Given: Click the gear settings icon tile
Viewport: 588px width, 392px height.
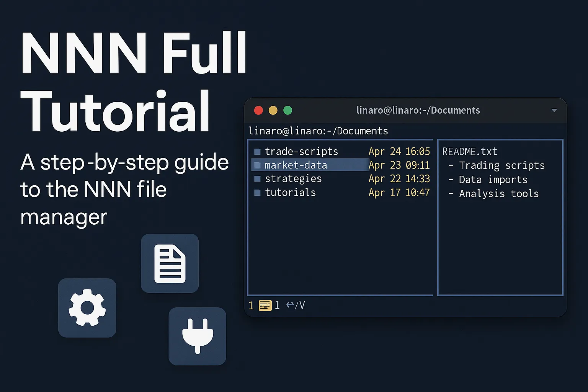Looking at the screenshot, I should tap(87, 308).
